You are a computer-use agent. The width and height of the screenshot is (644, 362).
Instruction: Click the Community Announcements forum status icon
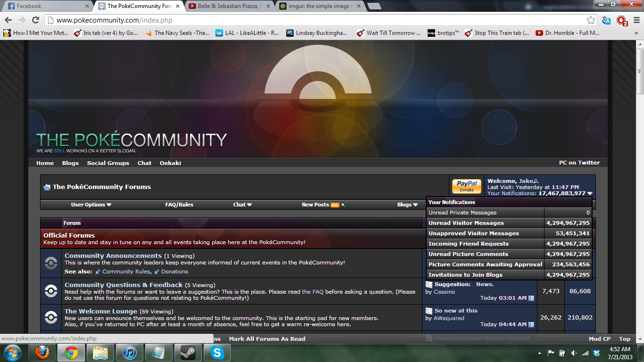[x=51, y=263]
